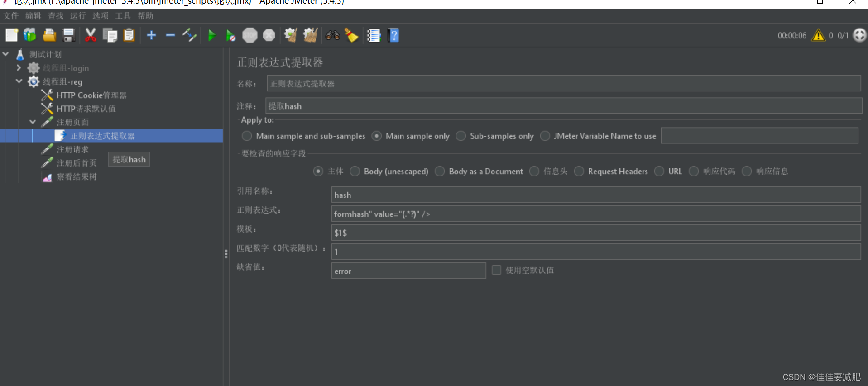This screenshot has width=868, height=386.
Task: Collapse the 线程组-reg node
Action: [x=19, y=81]
